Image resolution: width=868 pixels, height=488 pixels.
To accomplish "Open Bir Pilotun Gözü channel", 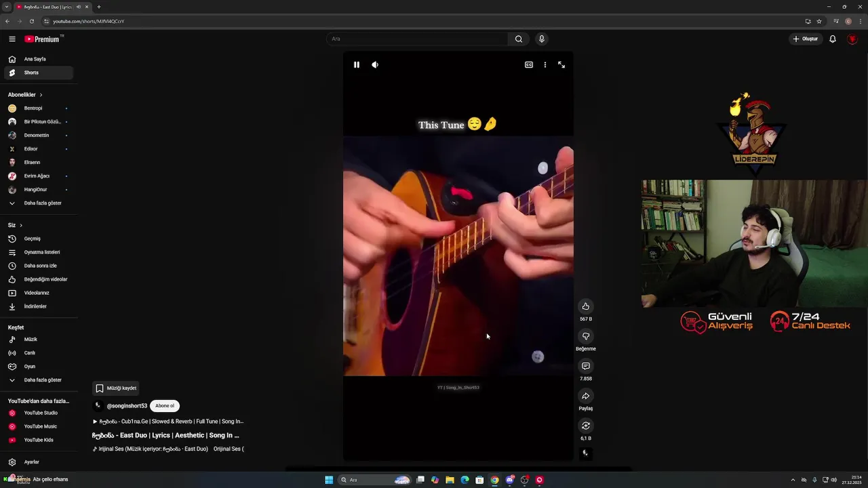I will (38, 122).
